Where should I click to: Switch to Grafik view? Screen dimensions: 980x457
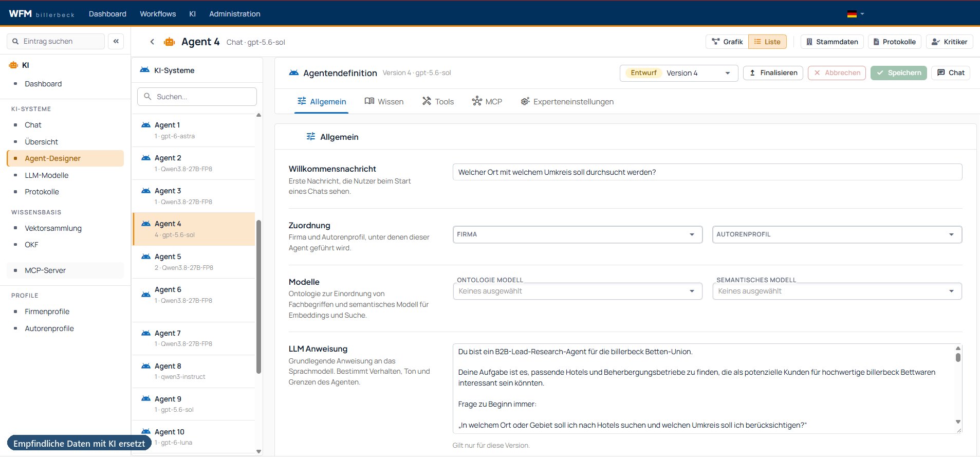click(727, 42)
